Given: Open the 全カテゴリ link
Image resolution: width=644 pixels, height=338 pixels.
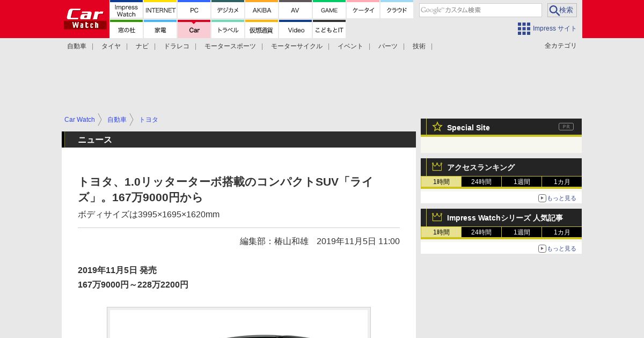Looking at the screenshot, I should 561,46.
